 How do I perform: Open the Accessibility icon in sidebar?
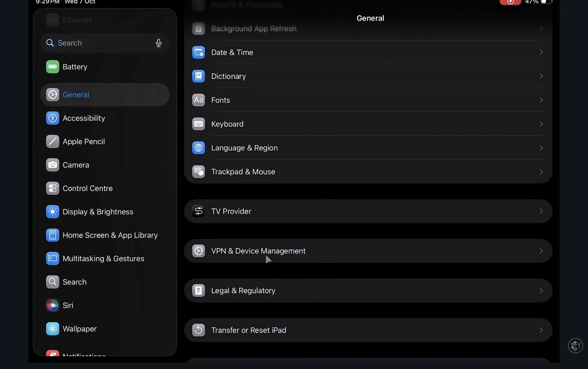coord(52,118)
